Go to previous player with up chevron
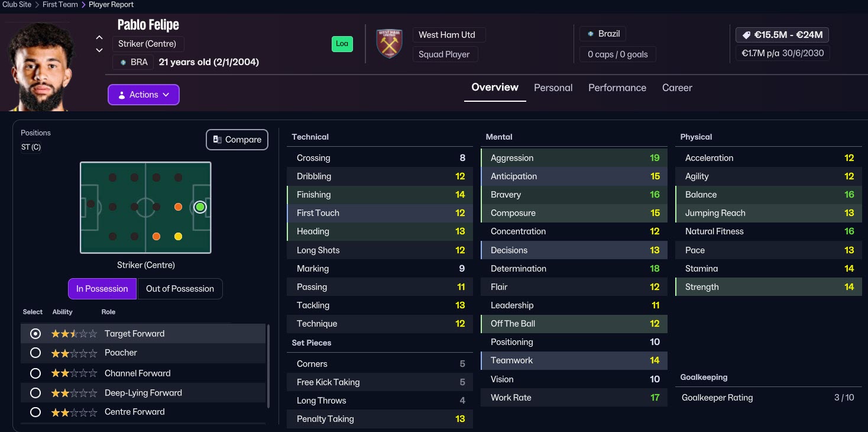Viewport: 868px width, 432px height. pos(99,38)
